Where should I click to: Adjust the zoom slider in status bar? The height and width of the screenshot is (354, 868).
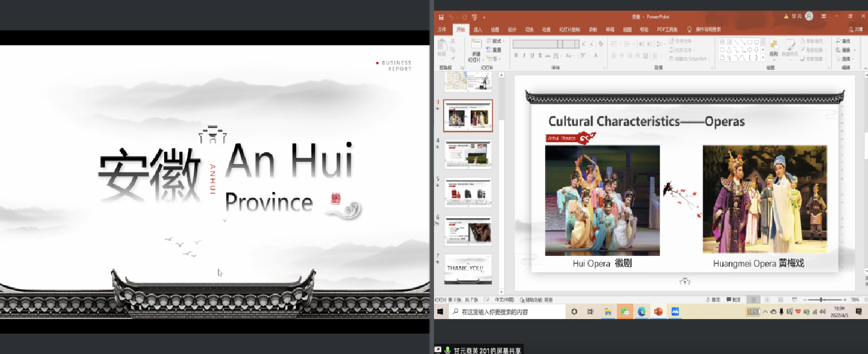pyautogui.click(x=821, y=299)
